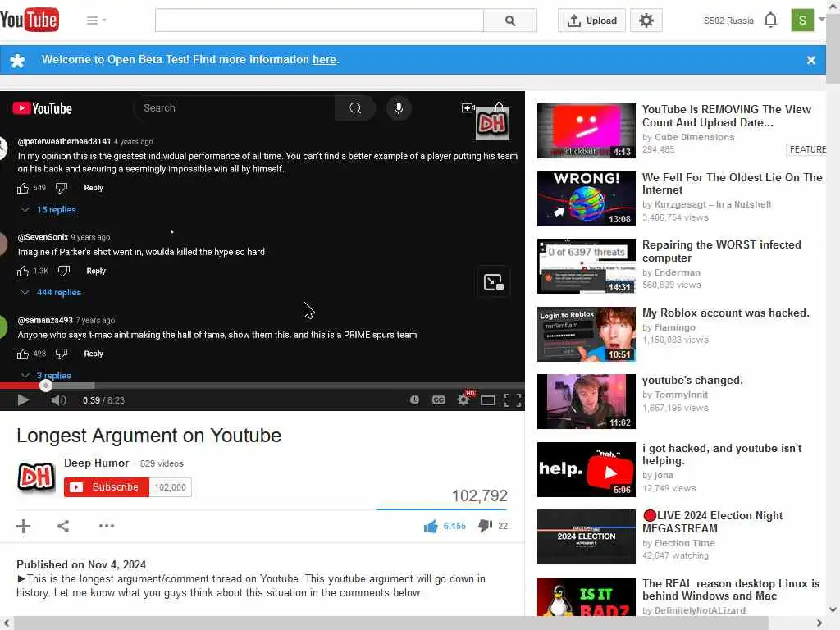Click the Upload button
840x630 pixels.
tap(591, 21)
